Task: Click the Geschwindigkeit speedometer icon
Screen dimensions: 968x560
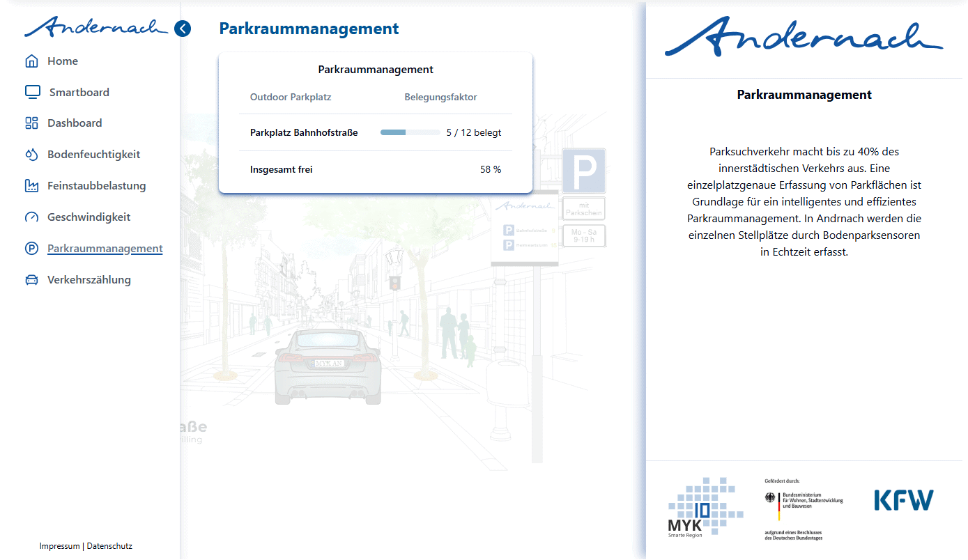Action: 31,217
